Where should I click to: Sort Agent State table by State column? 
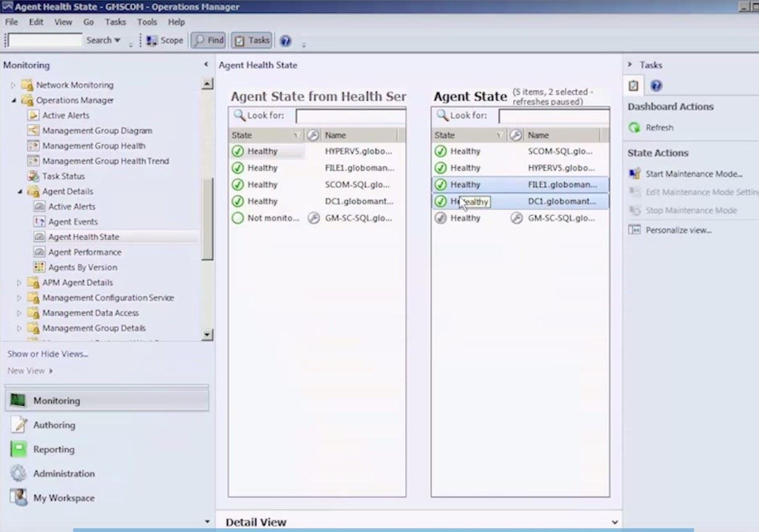tap(469, 135)
